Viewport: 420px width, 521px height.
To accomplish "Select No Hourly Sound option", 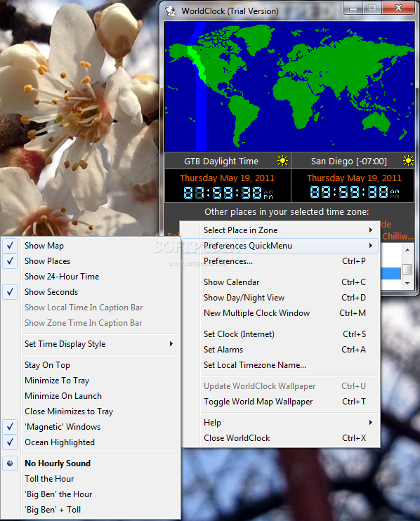I will click(x=91, y=463).
